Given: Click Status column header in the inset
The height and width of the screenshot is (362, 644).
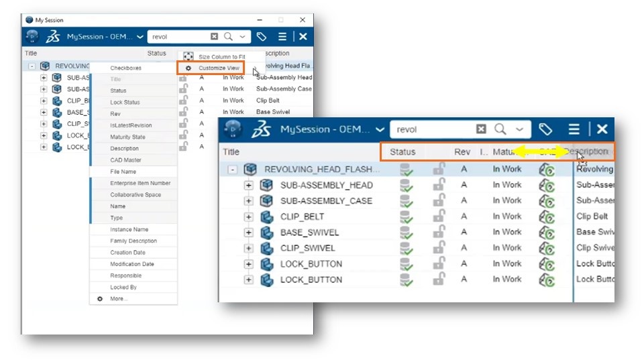Looking at the screenshot, I should tap(402, 152).
